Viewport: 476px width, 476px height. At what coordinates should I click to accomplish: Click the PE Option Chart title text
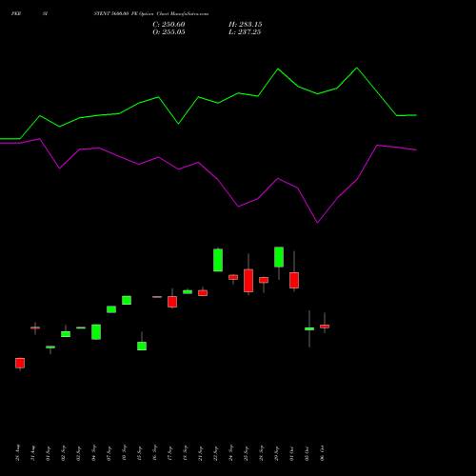[x=151, y=13]
